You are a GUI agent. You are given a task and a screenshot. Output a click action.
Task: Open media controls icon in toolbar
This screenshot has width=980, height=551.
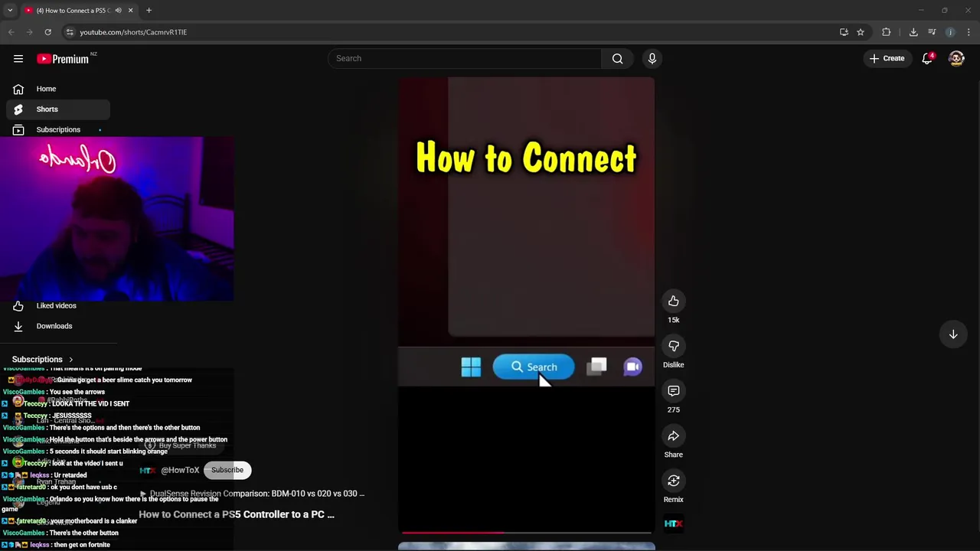pyautogui.click(x=932, y=32)
